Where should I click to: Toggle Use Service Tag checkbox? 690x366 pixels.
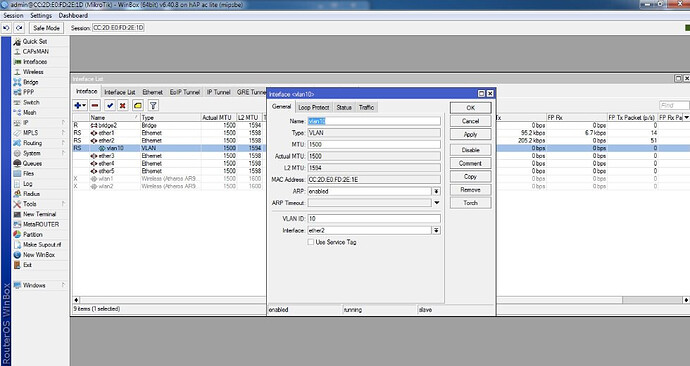[311, 242]
